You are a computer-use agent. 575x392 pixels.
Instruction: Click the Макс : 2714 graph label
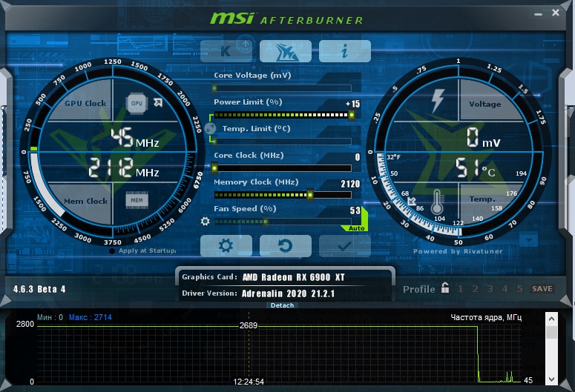pos(91,317)
